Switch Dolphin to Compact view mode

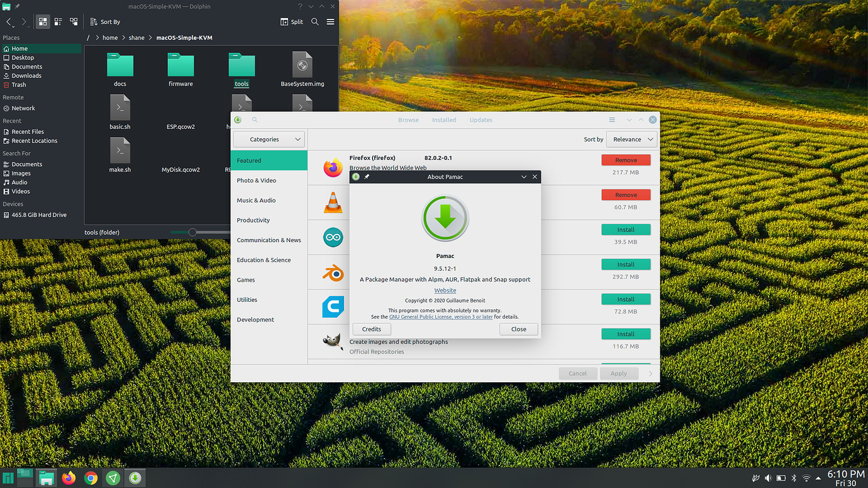coord(58,21)
